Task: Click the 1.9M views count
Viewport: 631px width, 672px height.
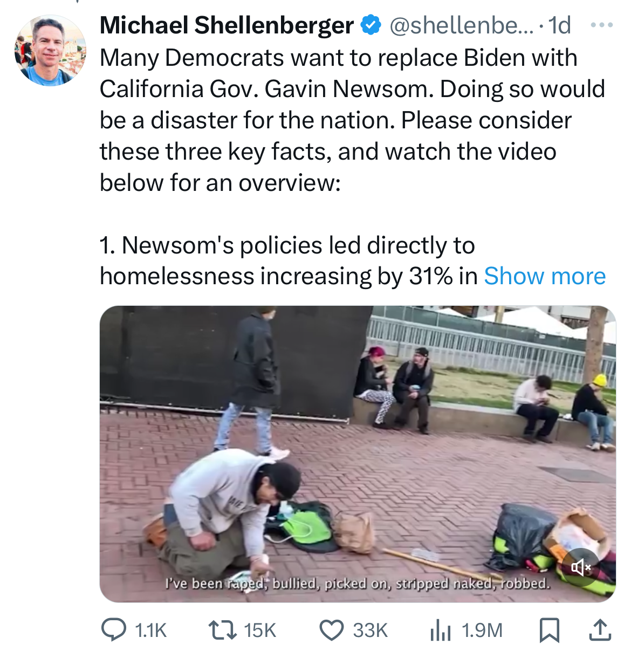Action: click(x=482, y=630)
